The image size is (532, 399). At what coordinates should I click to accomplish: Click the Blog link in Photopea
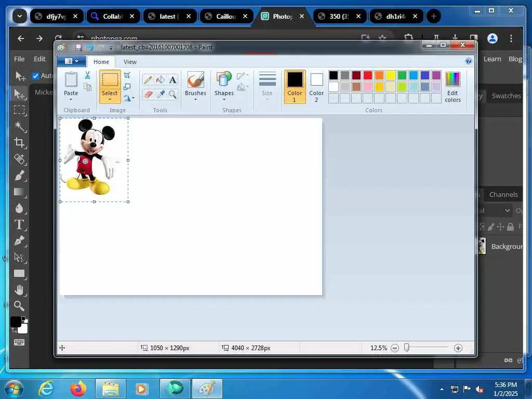[x=515, y=59]
